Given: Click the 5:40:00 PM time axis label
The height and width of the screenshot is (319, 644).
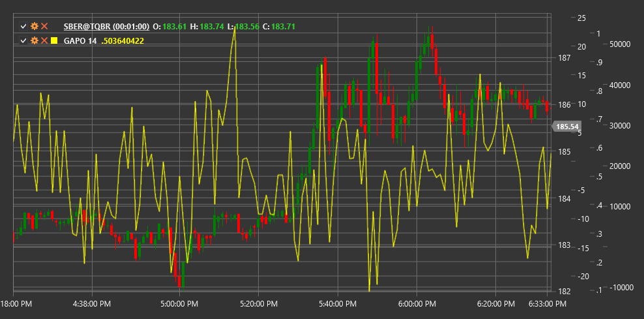Looking at the screenshot, I should point(338,304).
